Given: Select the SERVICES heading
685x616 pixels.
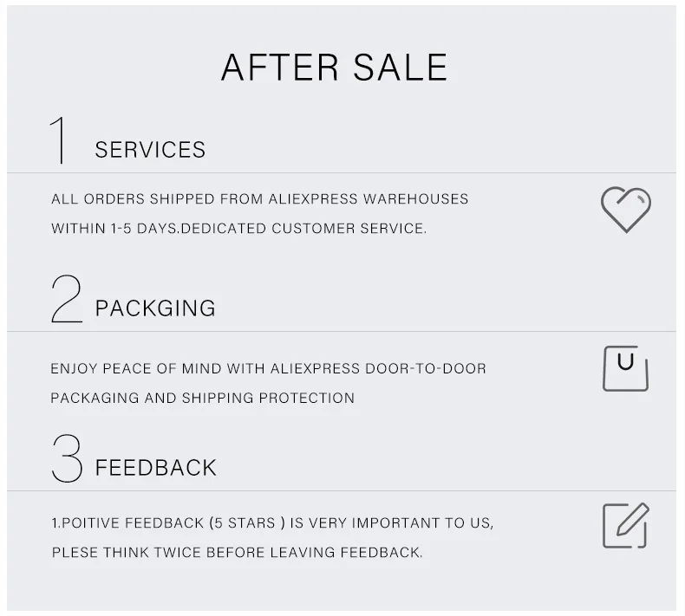Looking at the screenshot, I should tap(150, 150).
